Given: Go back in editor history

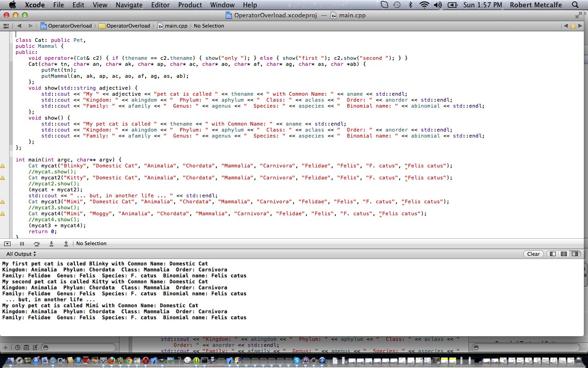Looking at the screenshot, I should (20, 26).
